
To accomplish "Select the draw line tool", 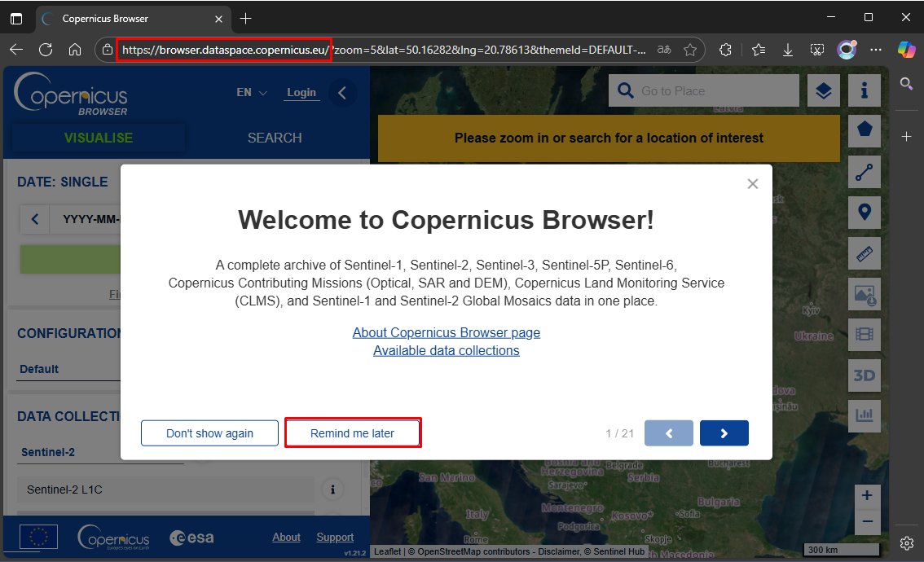I will (x=865, y=172).
